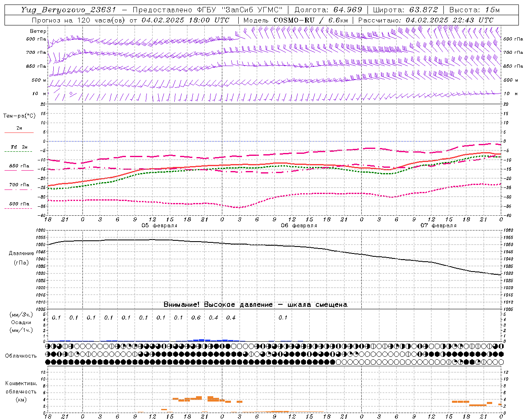
Task: Click the date label 05 февраля
Action: 160,226
